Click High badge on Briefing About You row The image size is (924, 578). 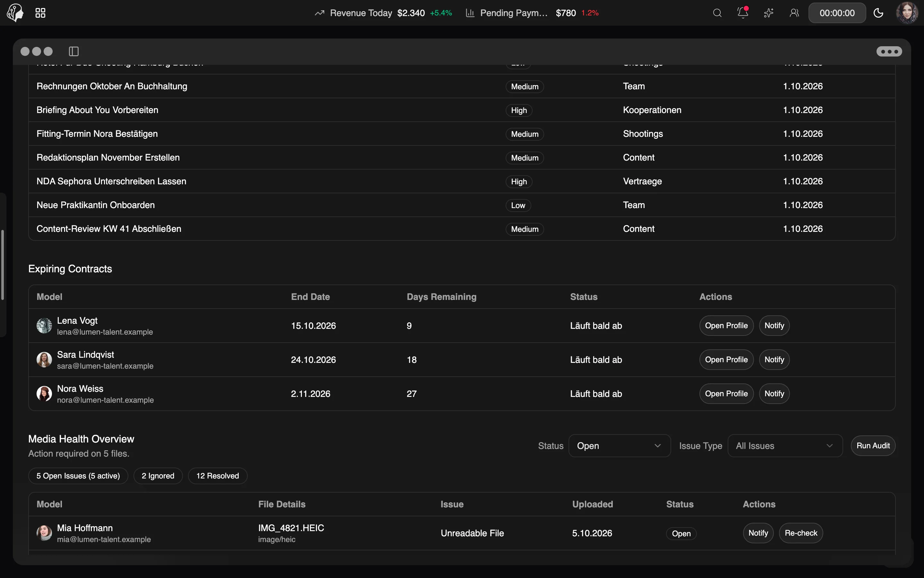pyautogui.click(x=519, y=110)
